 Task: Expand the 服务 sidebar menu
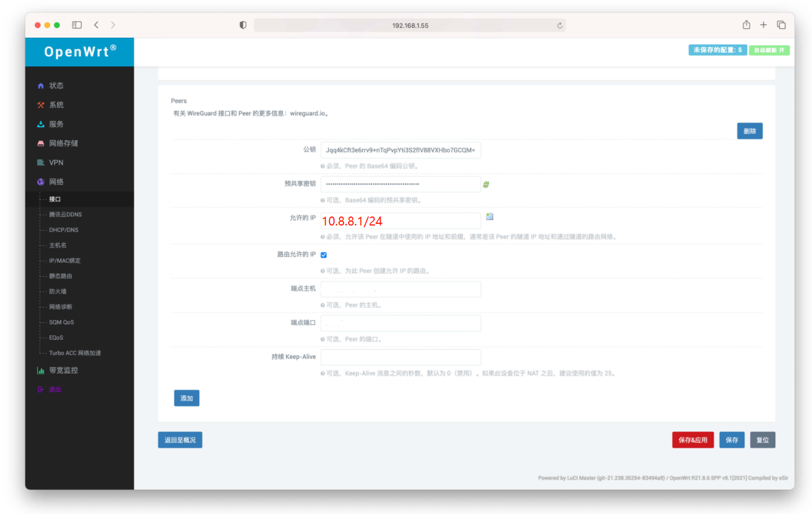56,124
